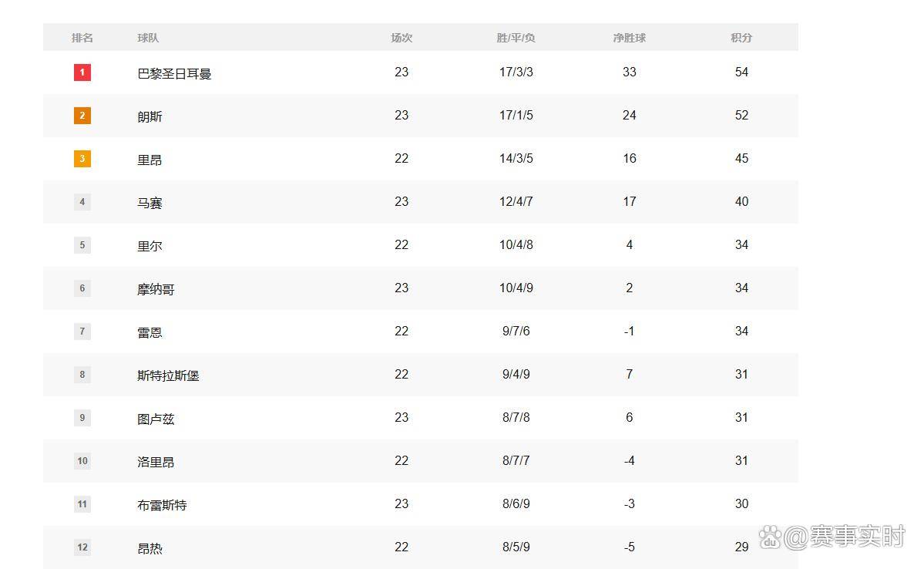Click the rank 12 badge
This screenshot has width=924, height=569.
pos(82,547)
